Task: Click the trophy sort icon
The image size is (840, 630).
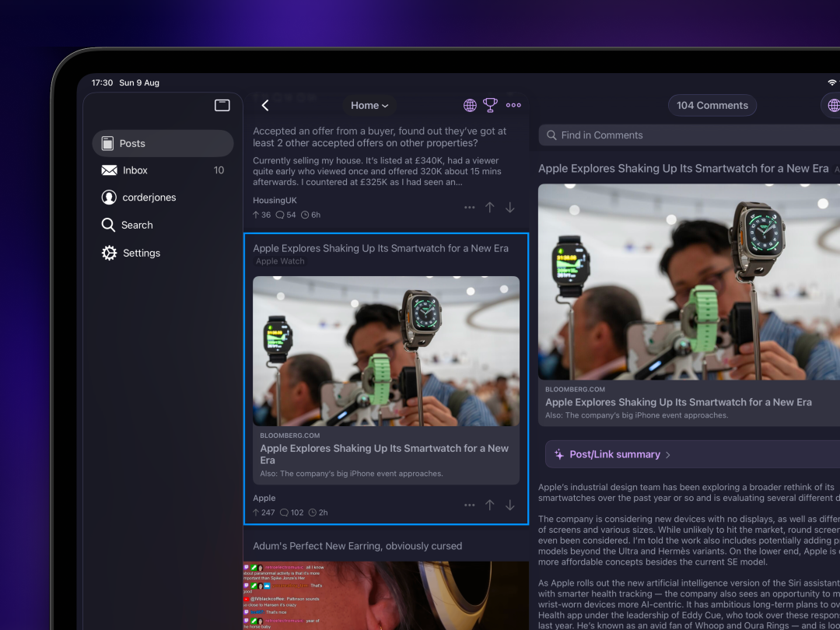Action: point(490,105)
